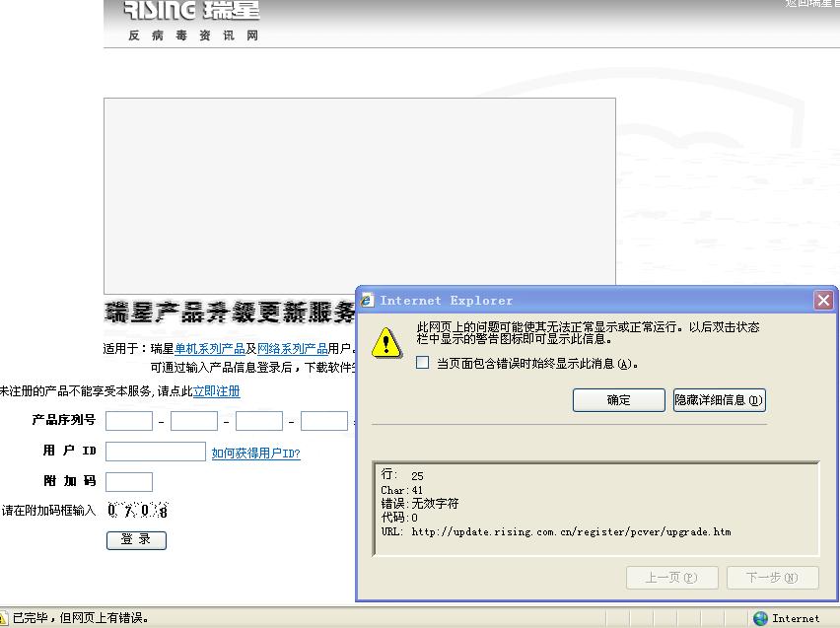Click the Internet zone globe icon
Viewport: 840px width, 628px height.
point(760,618)
